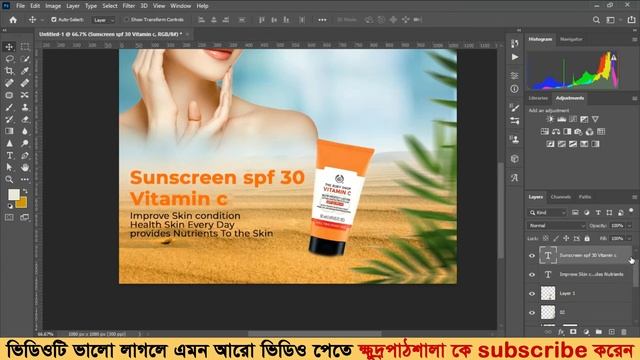Click the Share icon at top right
Viewport: 640px width, 360px height.
(631, 20)
